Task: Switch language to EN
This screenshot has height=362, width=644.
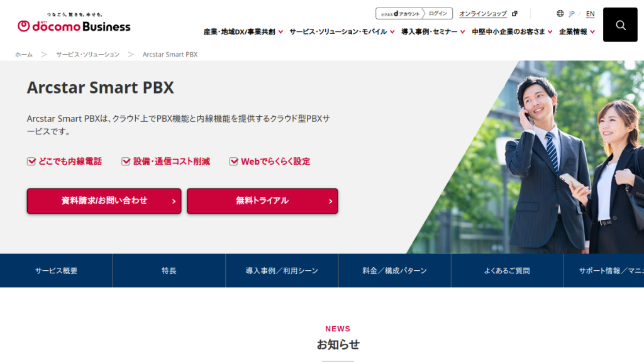Action: (590, 14)
